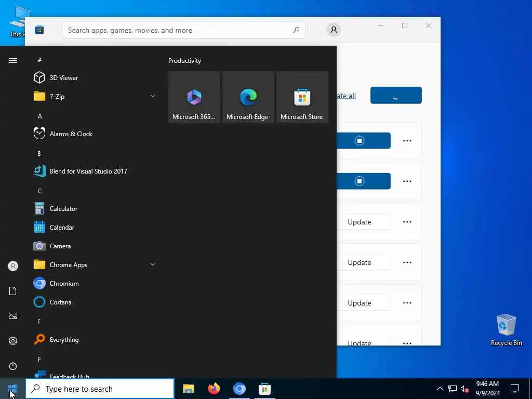Click the Store home logo icon
This screenshot has width=532, height=399.
coord(39,30)
